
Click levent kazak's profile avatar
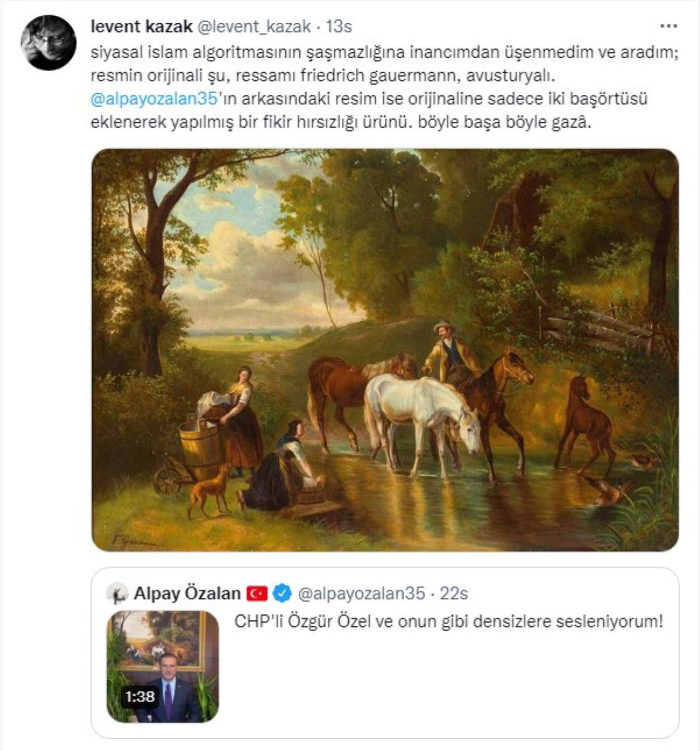48,43
